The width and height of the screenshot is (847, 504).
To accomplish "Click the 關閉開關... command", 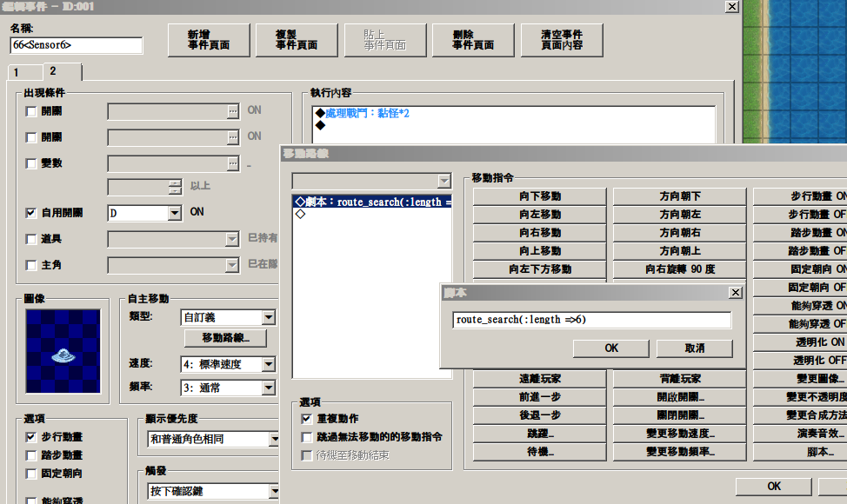I will pyautogui.click(x=679, y=415).
